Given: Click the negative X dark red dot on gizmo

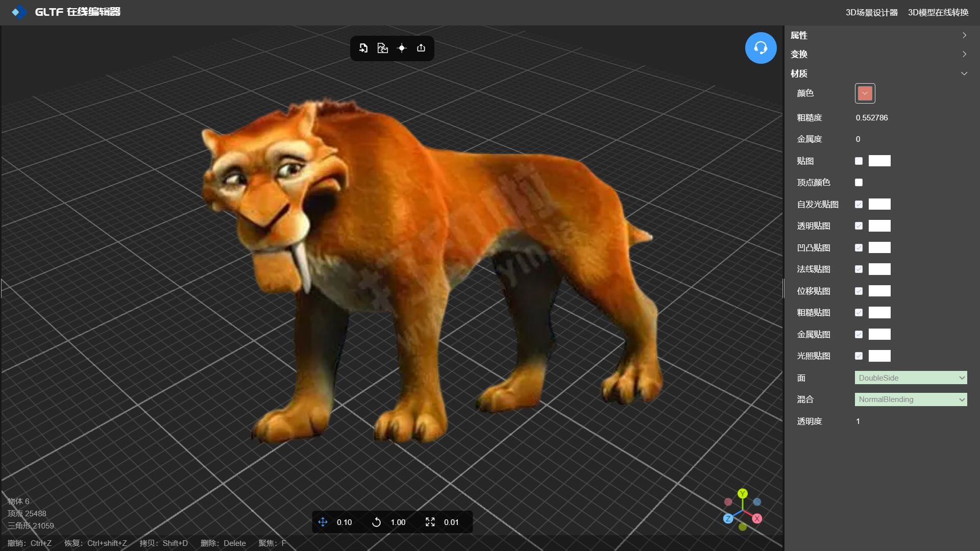Looking at the screenshot, I should [728, 502].
